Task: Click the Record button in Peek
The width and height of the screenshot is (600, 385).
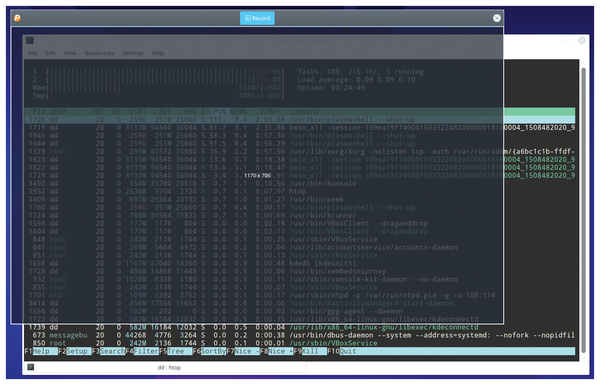Action: tap(257, 18)
